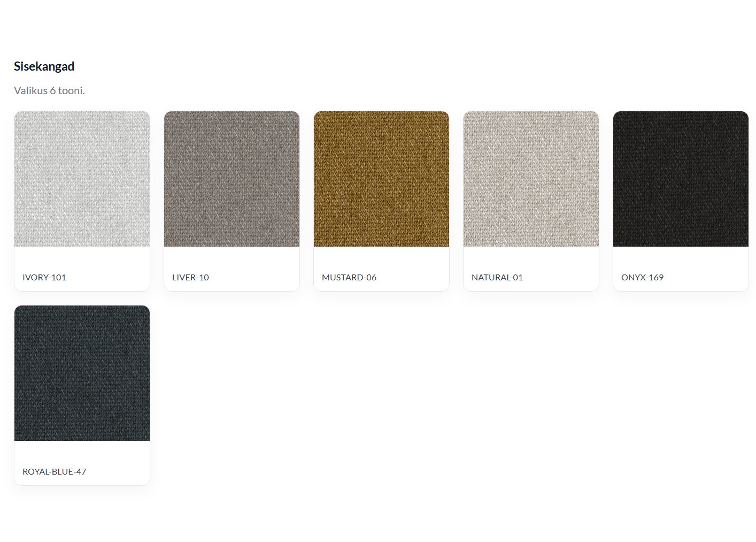756x542 pixels.
Task: Choose the ONYX-169 black fabric swatch
Action: coord(681,179)
